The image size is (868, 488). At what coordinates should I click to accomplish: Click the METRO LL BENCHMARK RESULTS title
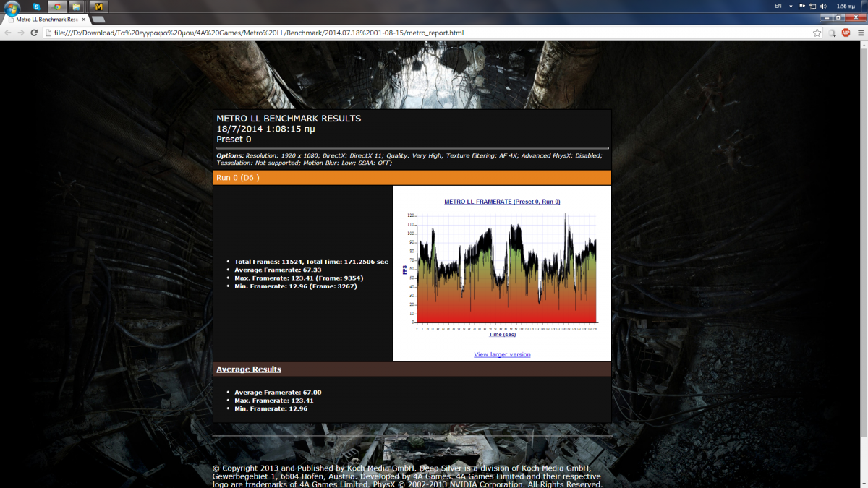pos(289,119)
